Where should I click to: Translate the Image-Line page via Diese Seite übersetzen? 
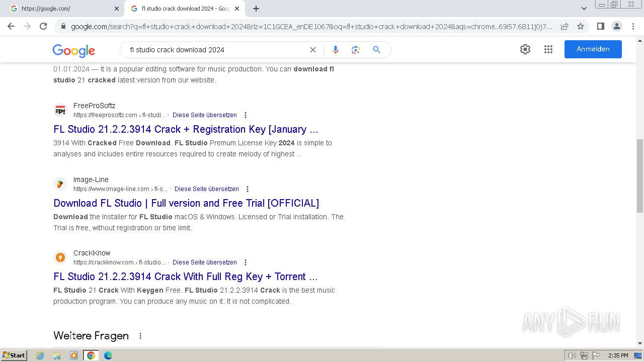click(206, 189)
